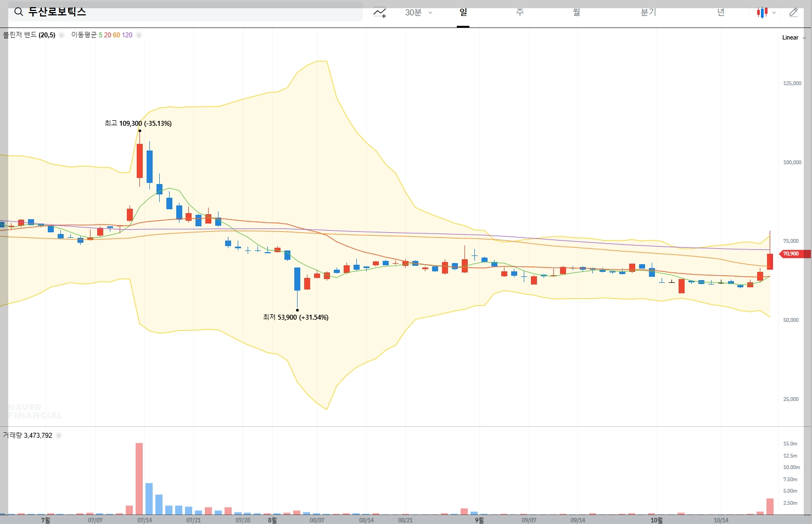Expand the 30분 minute interval dropdown
This screenshot has height=524, width=812.
[x=419, y=12]
